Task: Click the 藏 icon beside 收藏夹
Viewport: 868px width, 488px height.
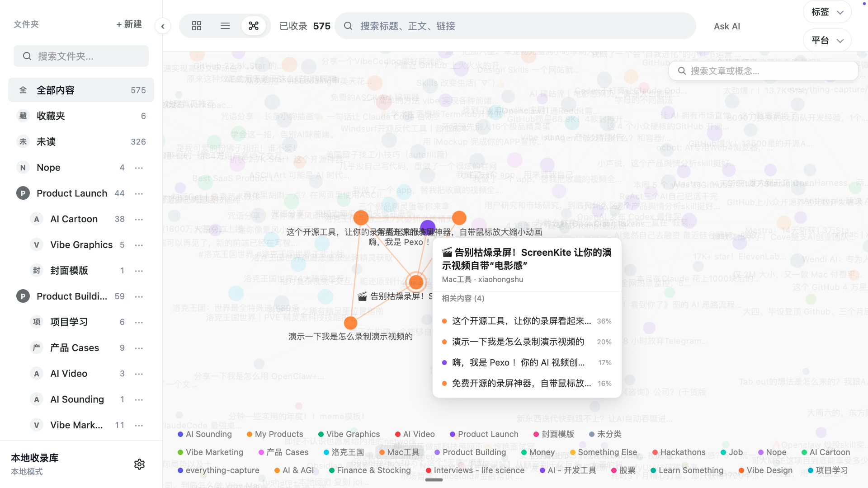Action: [23, 116]
